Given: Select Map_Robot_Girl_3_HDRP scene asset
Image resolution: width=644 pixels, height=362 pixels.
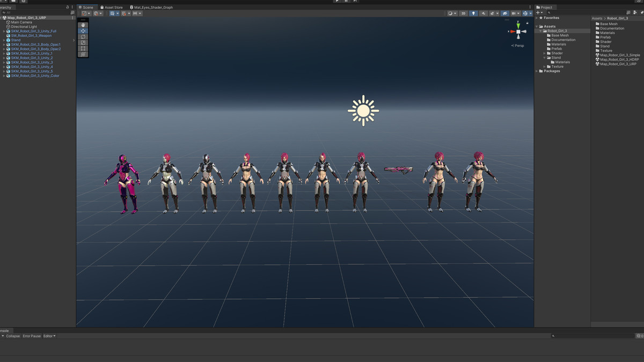Looking at the screenshot, I should [x=619, y=60].
